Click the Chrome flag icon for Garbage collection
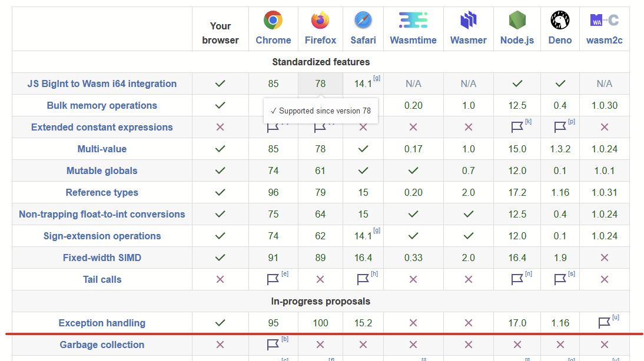This screenshot has width=644, height=361. pos(273,345)
